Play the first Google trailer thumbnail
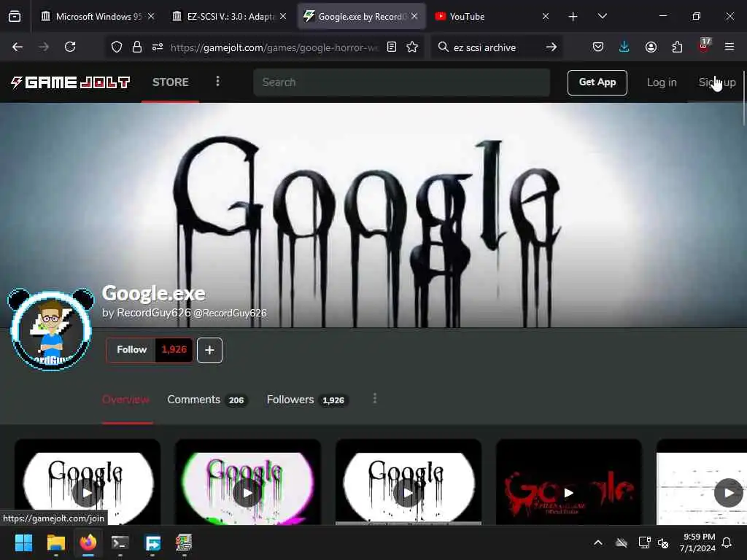This screenshot has height=560, width=747. point(88,492)
